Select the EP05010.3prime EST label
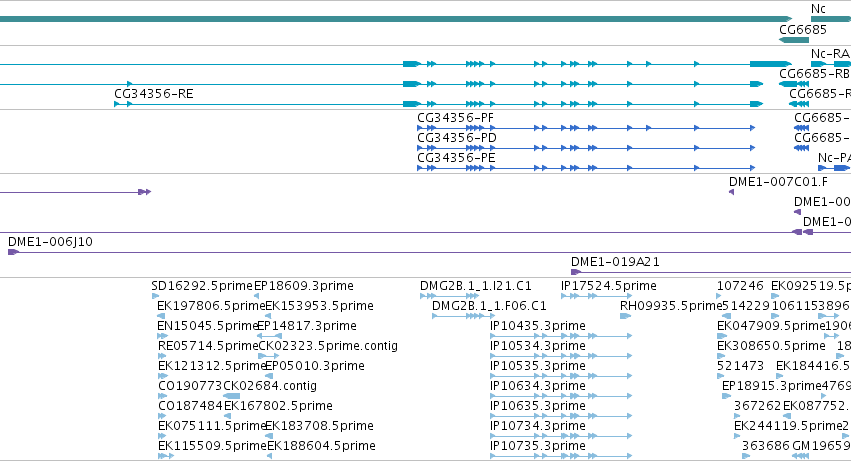 (314, 367)
